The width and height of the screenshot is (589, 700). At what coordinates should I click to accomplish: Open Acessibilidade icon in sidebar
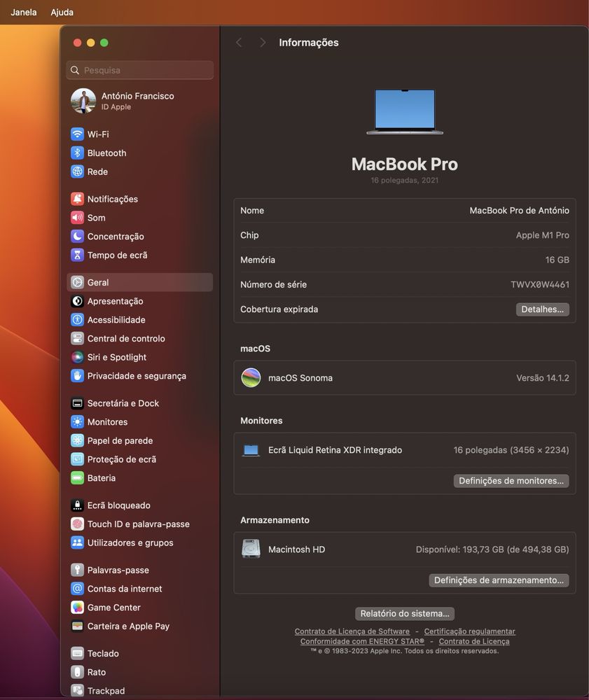click(x=77, y=320)
